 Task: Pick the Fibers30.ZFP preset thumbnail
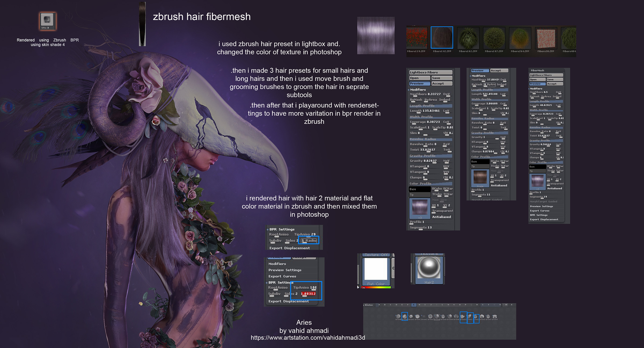pyautogui.click(x=546, y=38)
